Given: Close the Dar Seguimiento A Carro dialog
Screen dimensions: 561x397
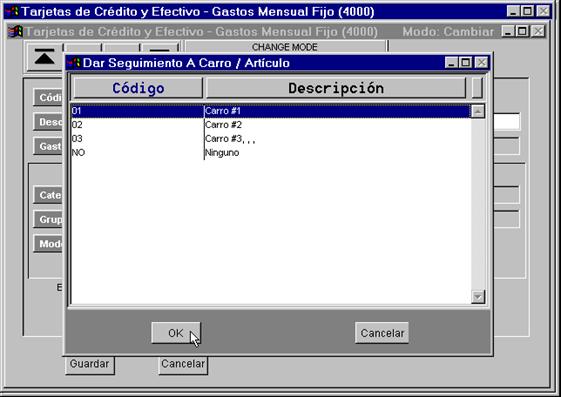Looking at the screenshot, I should [x=482, y=63].
